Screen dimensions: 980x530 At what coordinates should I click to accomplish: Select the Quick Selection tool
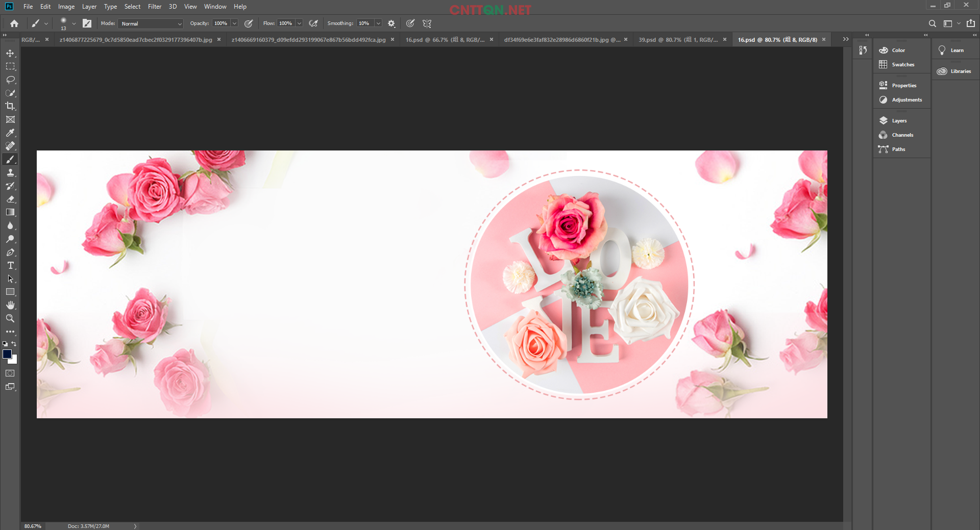pos(10,93)
